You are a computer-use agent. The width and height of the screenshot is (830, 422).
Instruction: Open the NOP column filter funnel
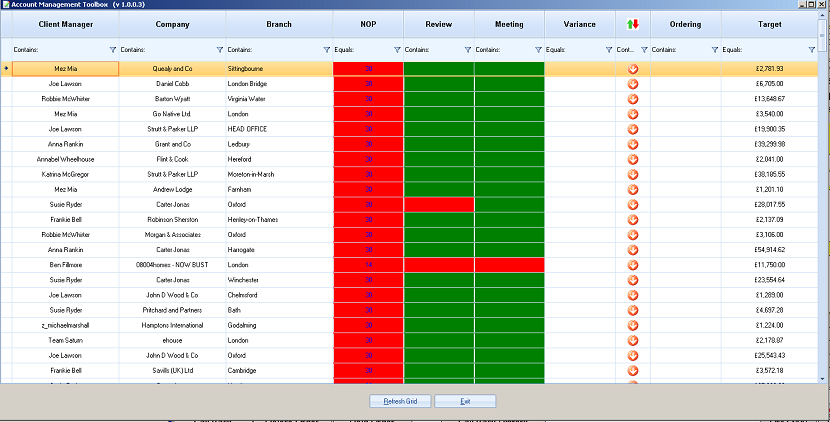tap(397, 50)
